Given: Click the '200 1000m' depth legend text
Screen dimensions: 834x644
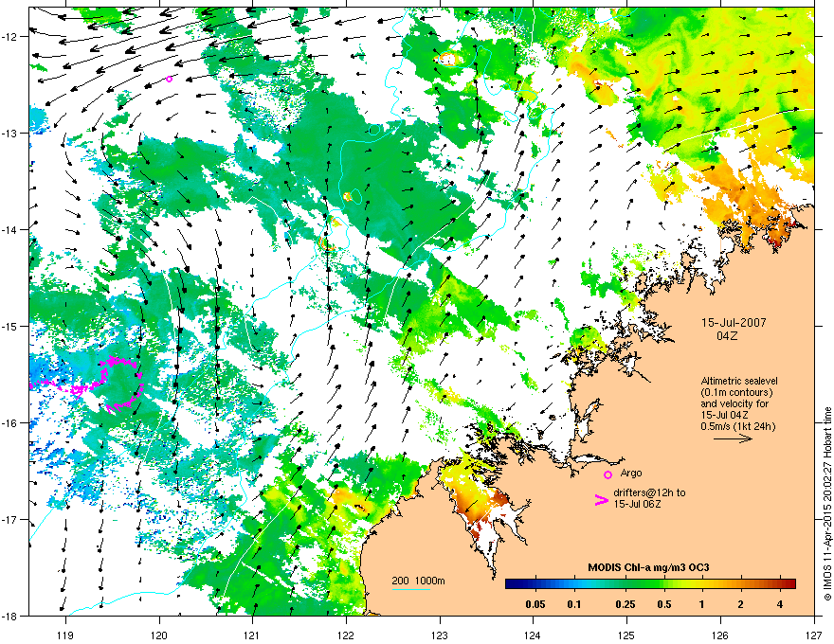Looking at the screenshot, I should point(418,581).
